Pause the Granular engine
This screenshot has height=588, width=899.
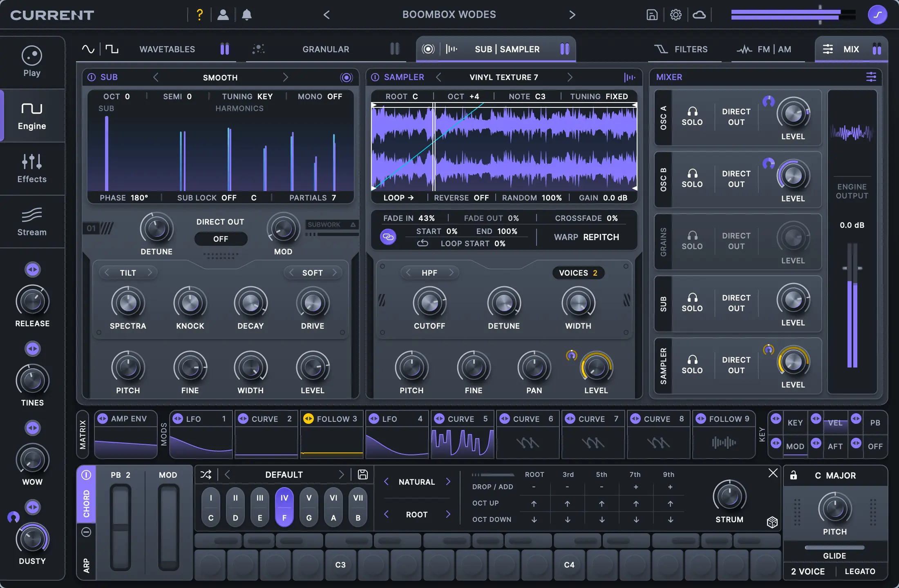click(394, 49)
